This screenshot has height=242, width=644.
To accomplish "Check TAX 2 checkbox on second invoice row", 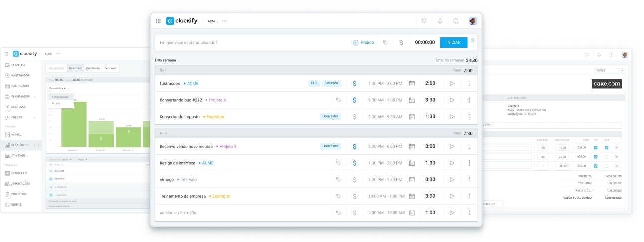I will pyautogui.click(x=606, y=157).
